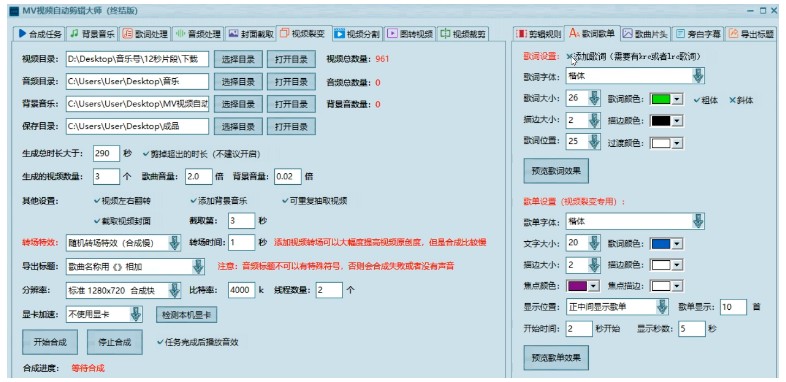Toggle 任务完成后播放音效 option
The width and height of the screenshot is (786, 382).
click(x=160, y=342)
